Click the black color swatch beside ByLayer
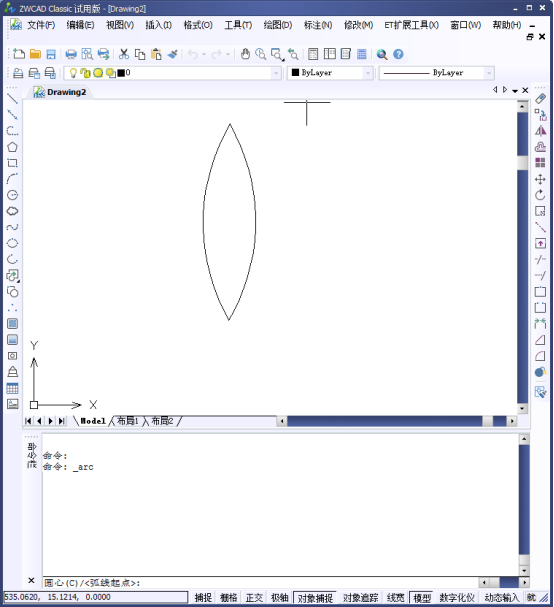Screen dimensions: 554x607 [x=295, y=72]
